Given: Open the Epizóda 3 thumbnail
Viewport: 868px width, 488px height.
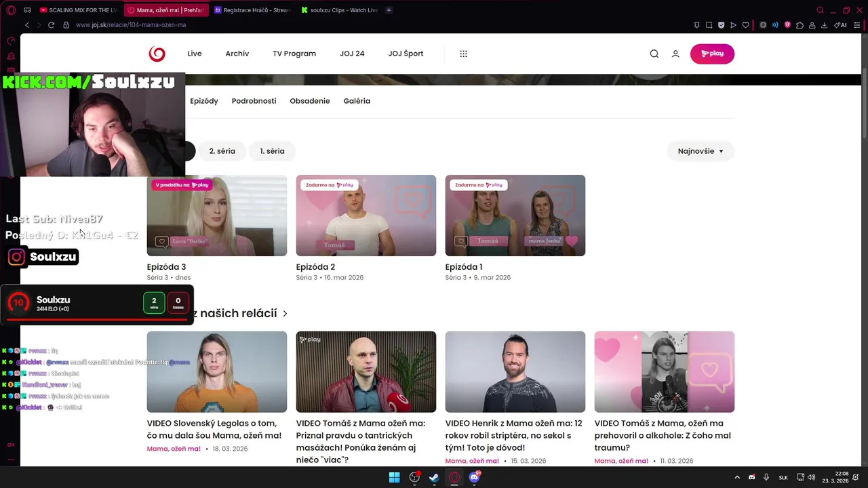Looking at the screenshot, I should (x=217, y=216).
